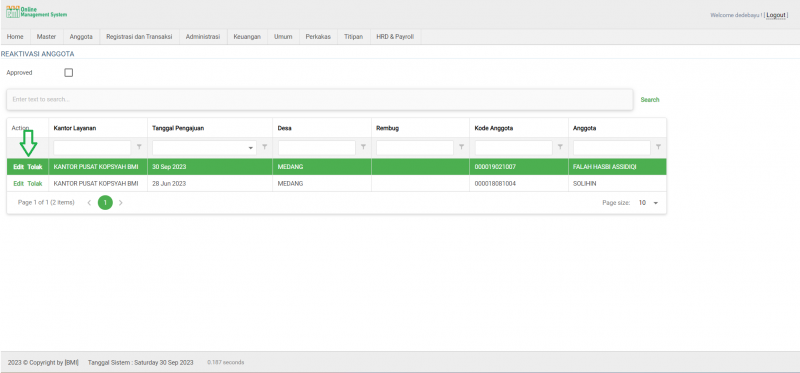Click the Search button
The height and width of the screenshot is (373, 800).
coord(650,100)
